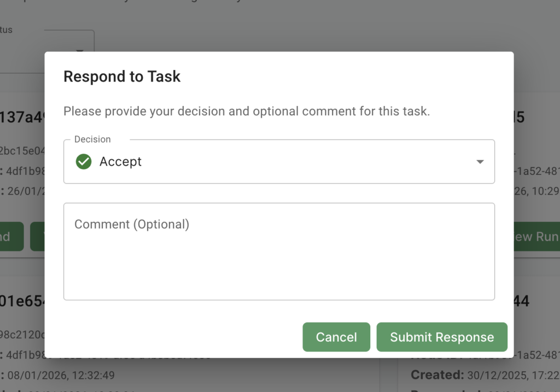Click the "Respond to Task" dialog title
560x392 pixels.
coord(122,77)
